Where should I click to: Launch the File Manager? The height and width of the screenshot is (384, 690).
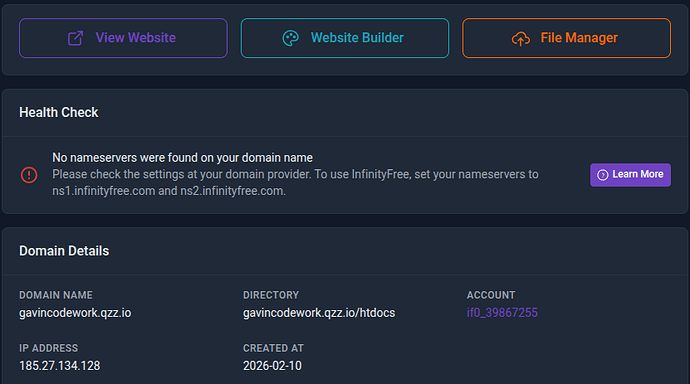click(566, 38)
